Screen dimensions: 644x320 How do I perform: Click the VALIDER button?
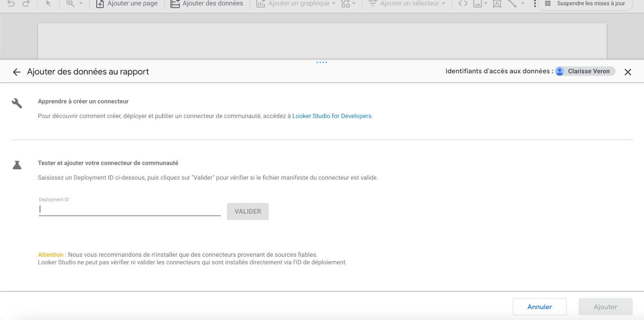pos(248,211)
